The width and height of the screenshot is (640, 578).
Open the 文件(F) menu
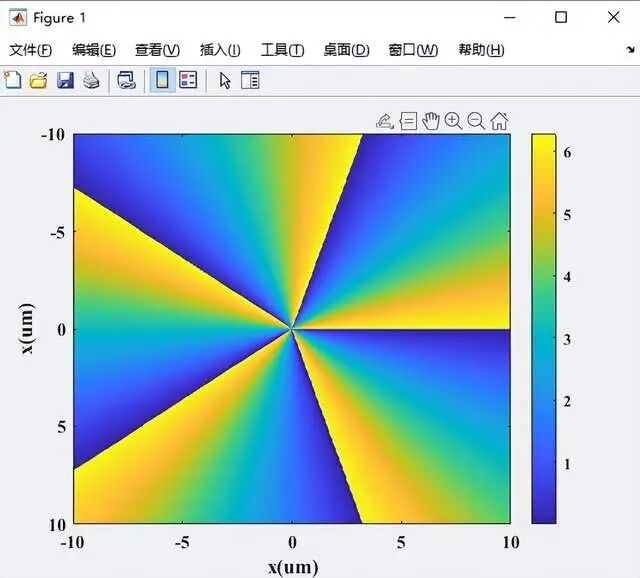(x=30, y=50)
